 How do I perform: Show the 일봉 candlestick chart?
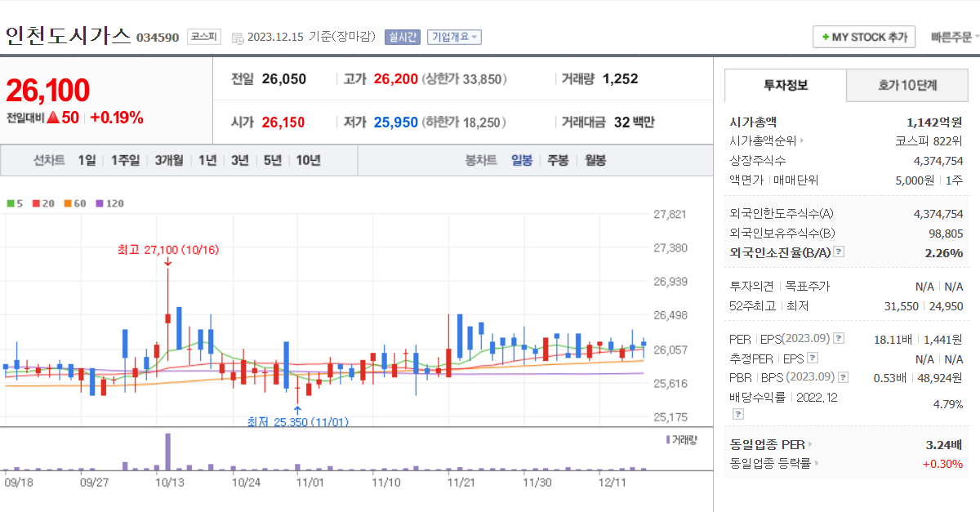522,160
